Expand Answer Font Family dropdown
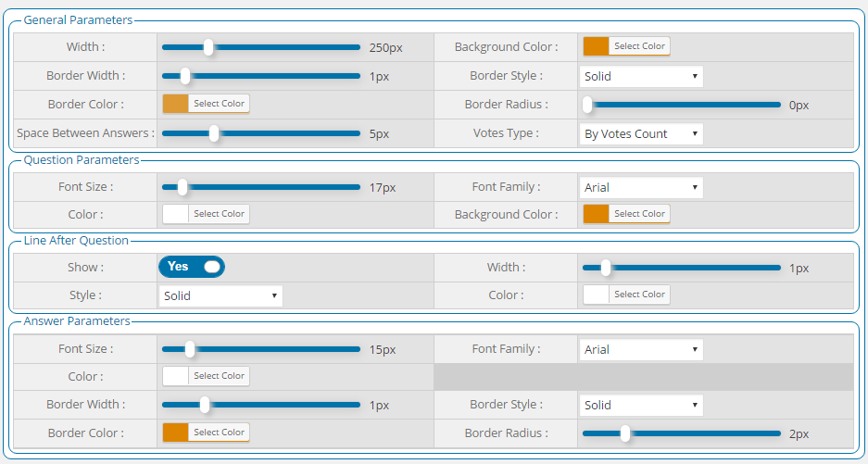The height and width of the screenshot is (464, 868). tap(641, 349)
